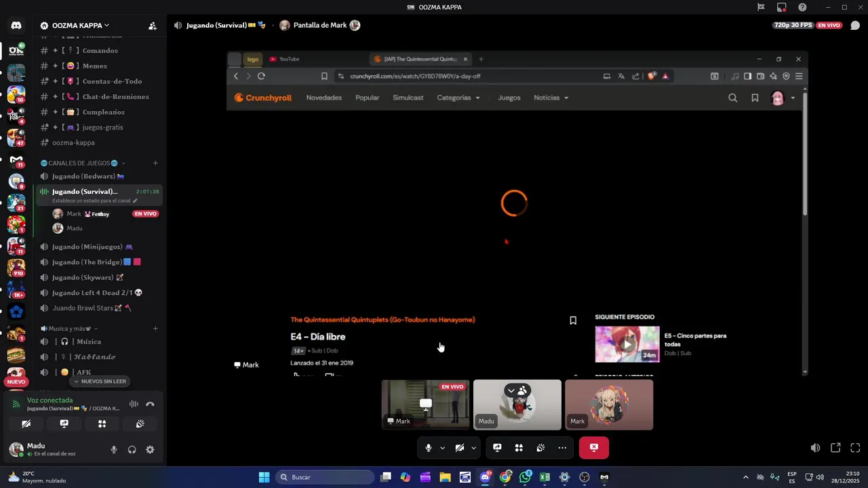Open soundboard in the voice connected panel

tap(140, 424)
